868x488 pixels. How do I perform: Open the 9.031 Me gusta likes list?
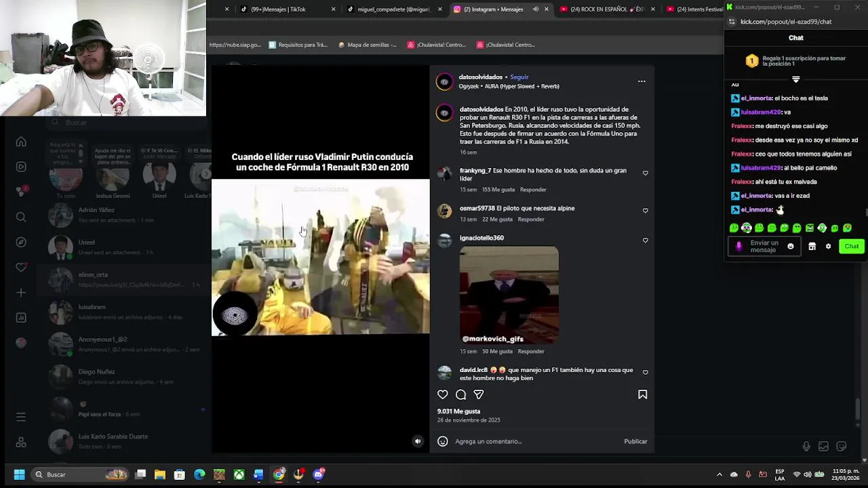coord(458,411)
